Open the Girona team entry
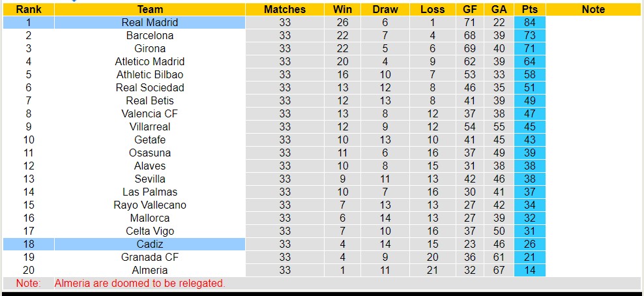644x296 pixels. 150,48
